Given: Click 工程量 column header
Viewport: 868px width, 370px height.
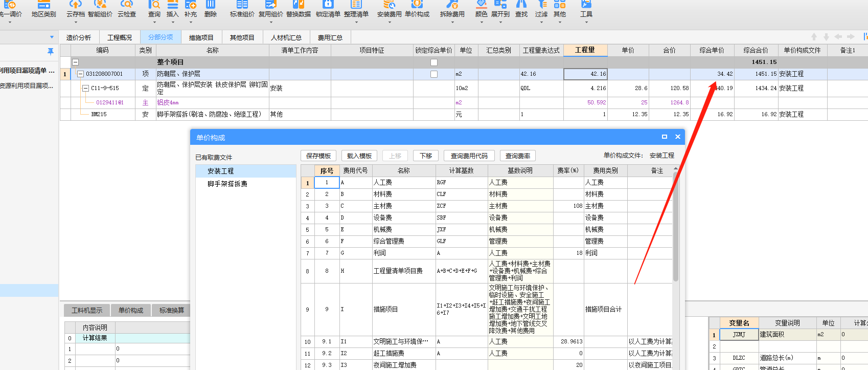Looking at the screenshot, I should tap(585, 50).
